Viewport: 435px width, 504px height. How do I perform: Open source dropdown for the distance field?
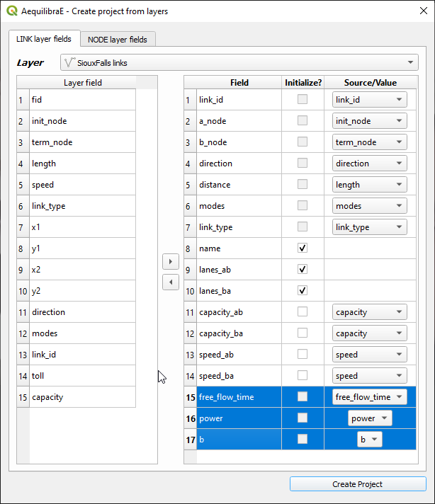369,185
